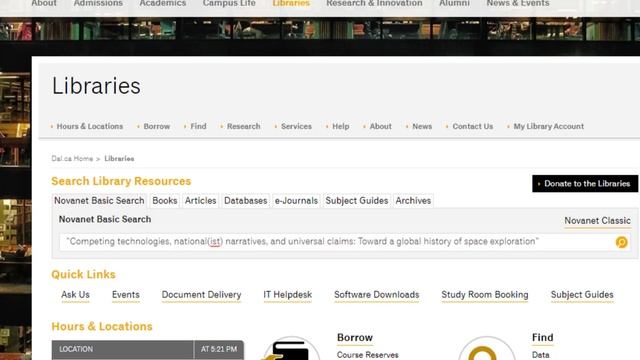The width and height of the screenshot is (640, 360).
Task: Open the Research library menu item
Action: coord(244,127)
